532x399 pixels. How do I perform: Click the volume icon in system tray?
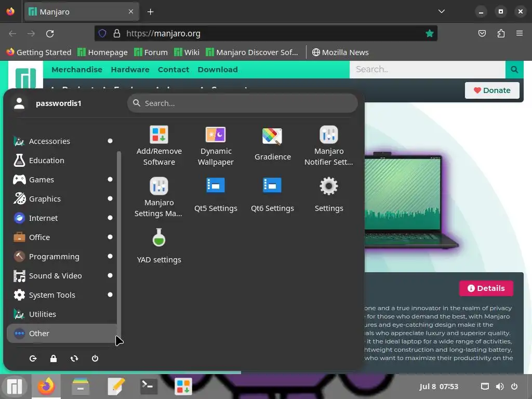(x=500, y=387)
